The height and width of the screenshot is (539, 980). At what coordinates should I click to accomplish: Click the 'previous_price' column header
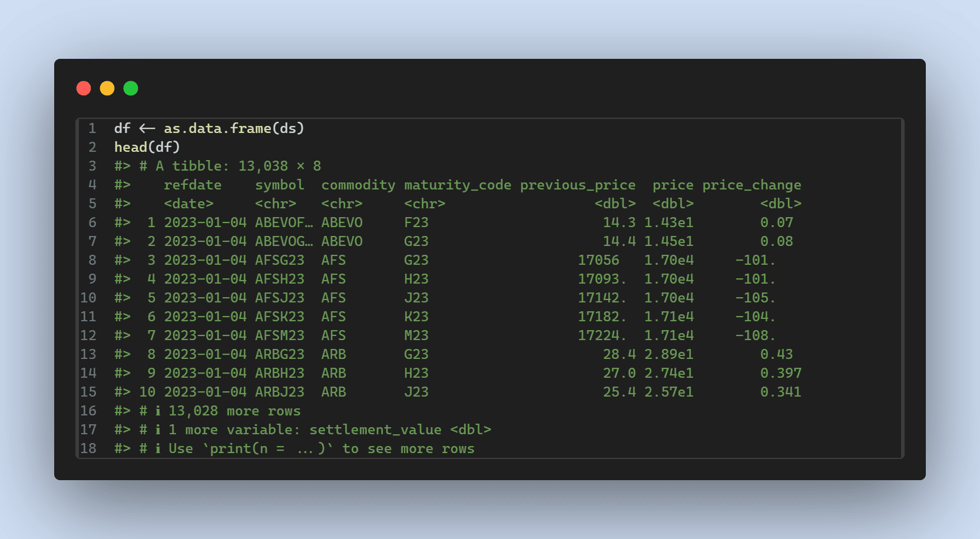click(577, 185)
